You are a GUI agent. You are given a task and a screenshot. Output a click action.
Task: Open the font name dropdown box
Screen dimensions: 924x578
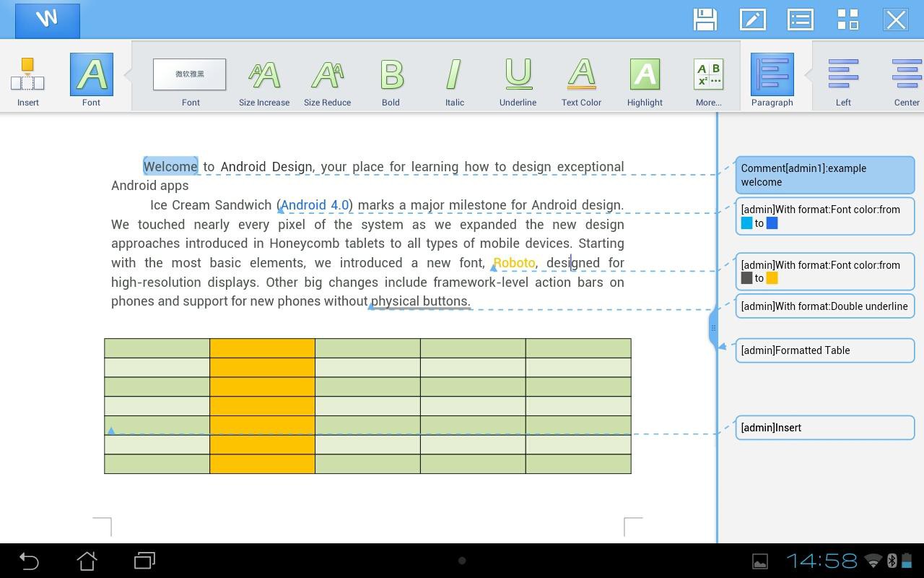[x=189, y=74]
